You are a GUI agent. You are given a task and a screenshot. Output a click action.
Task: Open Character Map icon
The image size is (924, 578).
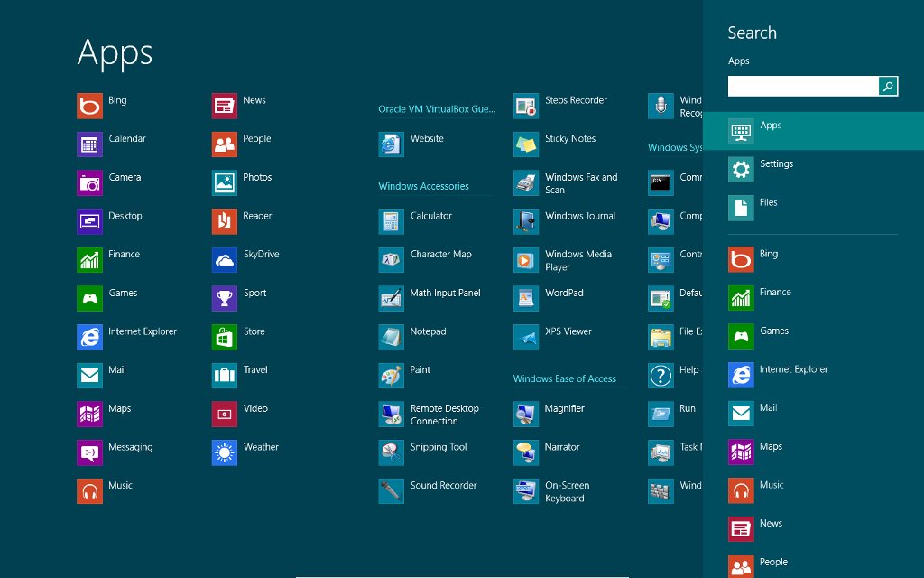[392, 260]
